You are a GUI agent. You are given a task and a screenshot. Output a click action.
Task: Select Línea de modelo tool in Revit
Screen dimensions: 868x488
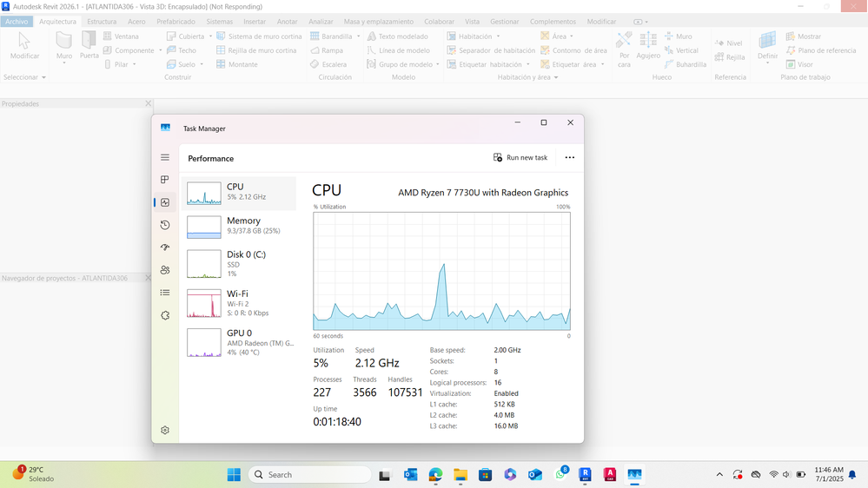click(399, 50)
